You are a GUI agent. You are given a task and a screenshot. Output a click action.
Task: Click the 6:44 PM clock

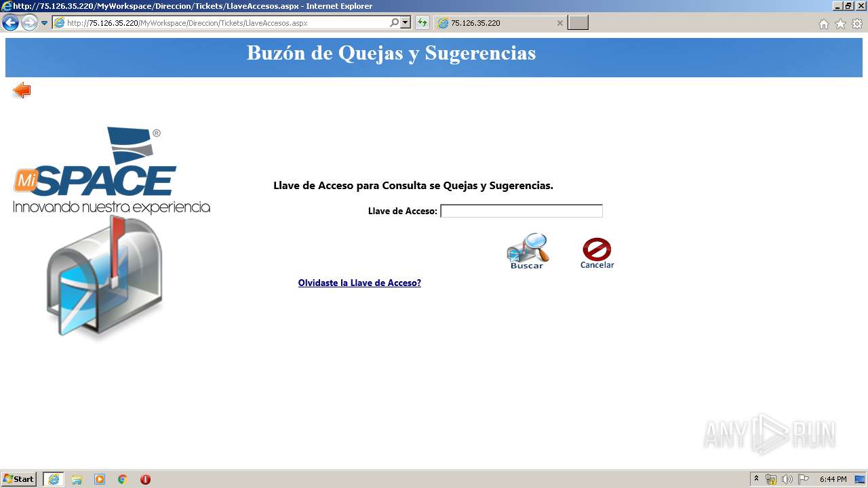coord(833,479)
